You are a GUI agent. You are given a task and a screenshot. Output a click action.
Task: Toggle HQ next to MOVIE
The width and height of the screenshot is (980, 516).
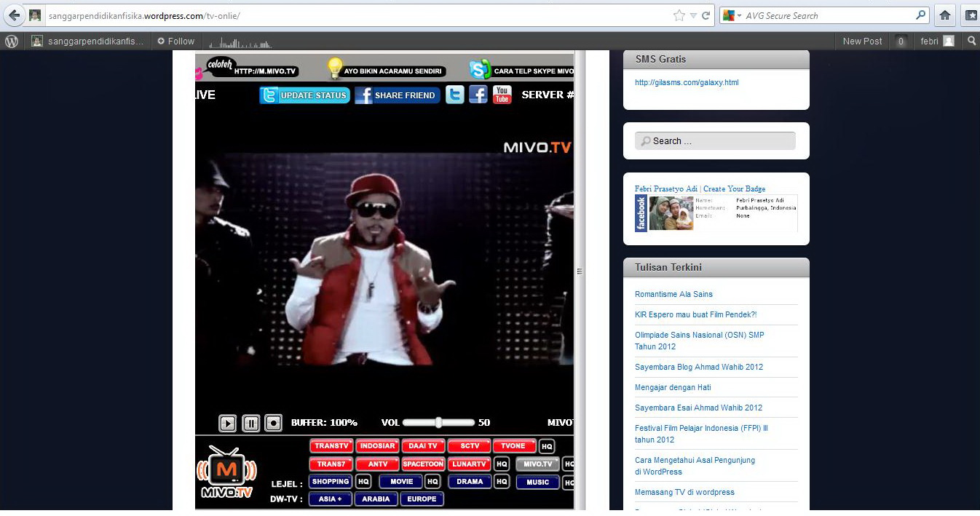coord(432,482)
